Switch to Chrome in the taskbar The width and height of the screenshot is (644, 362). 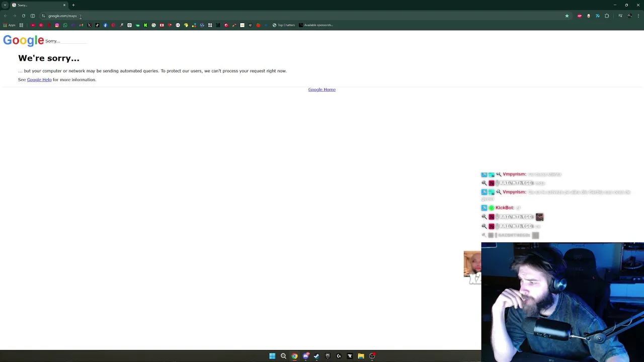click(x=294, y=356)
